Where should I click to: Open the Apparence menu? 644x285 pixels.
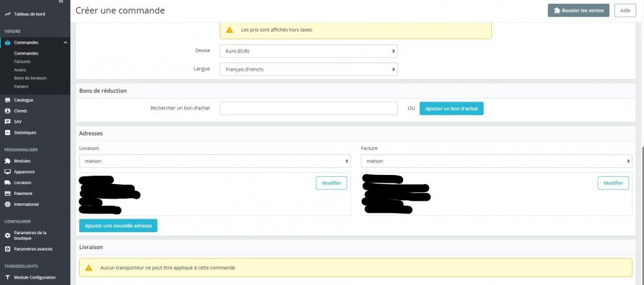pyautogui.click(x=24, y=172)
